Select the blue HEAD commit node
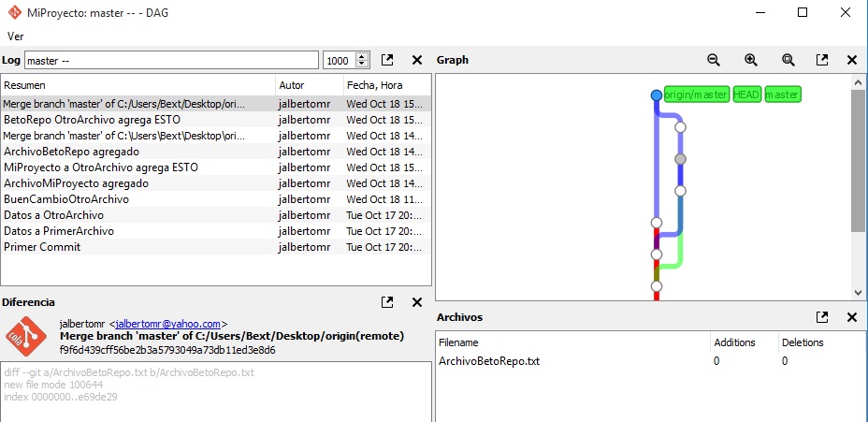The image size is (868, 422). pyautogui.click(x=657, y=95)
